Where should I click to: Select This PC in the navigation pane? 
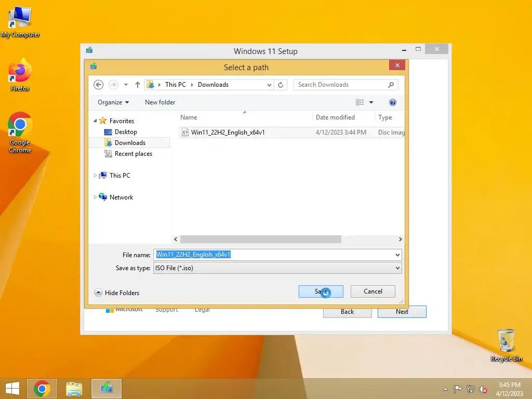119,176
